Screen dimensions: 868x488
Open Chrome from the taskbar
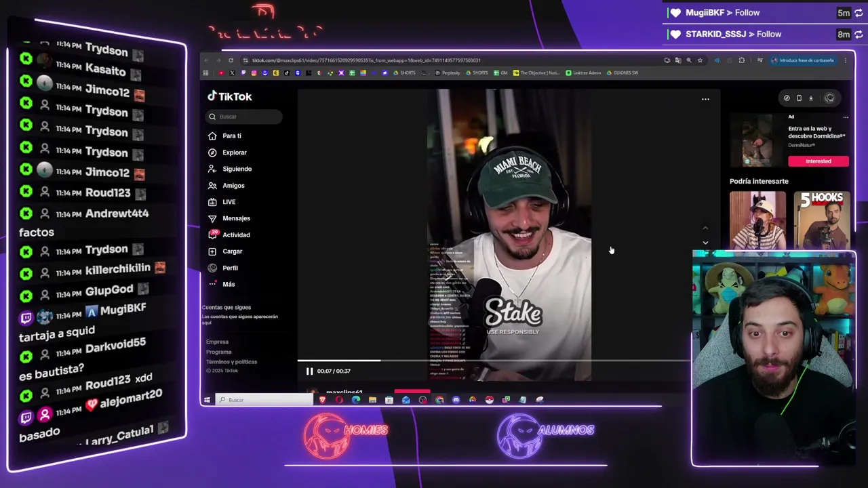tap(439, 400)
